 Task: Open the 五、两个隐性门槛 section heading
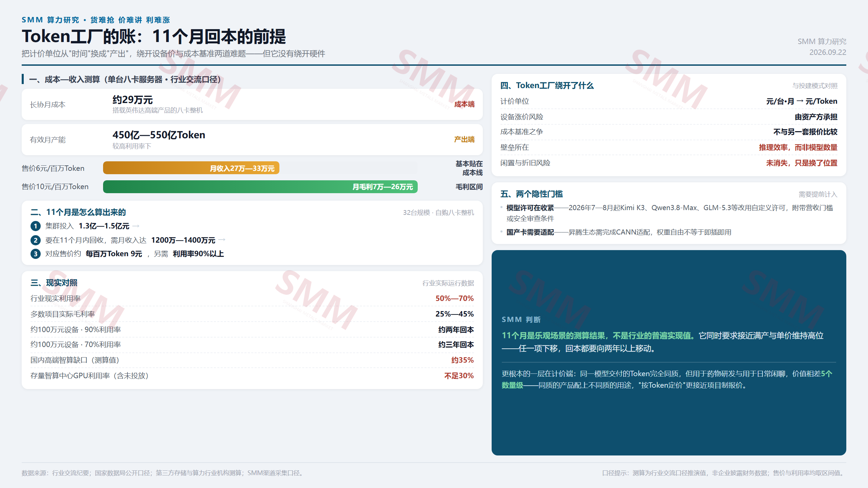532,194
